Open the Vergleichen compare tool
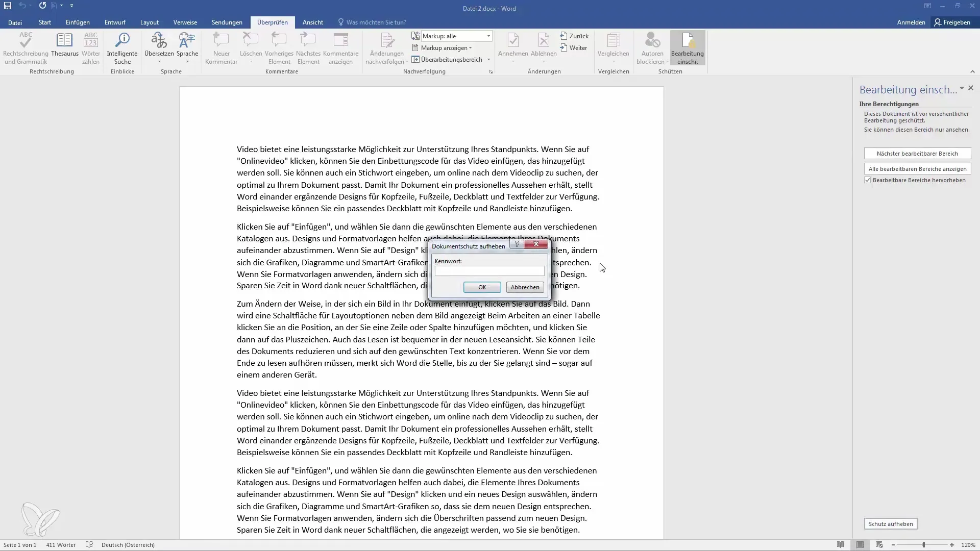Viewport: 980px width, 551px height. (x=614, y=48)
